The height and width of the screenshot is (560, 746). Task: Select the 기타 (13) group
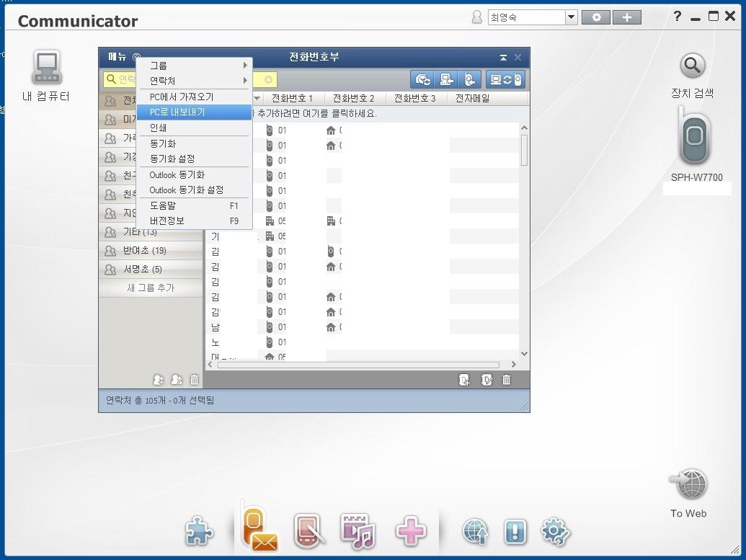151,232
